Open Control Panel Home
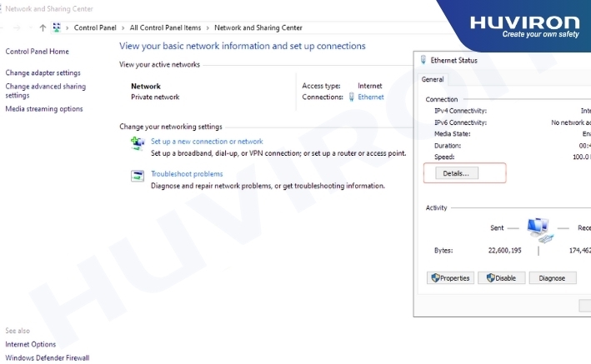 pyautogui.click(x=37, y=52)
